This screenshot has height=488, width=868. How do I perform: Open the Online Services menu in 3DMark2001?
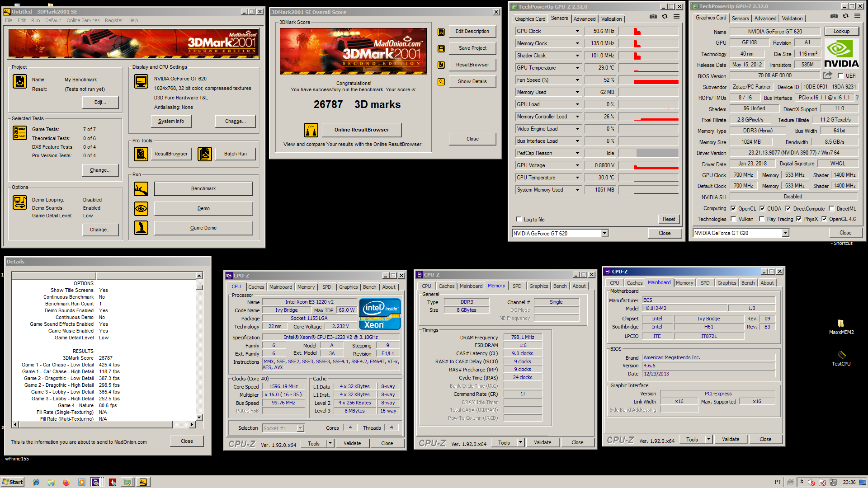pos(83,20)
